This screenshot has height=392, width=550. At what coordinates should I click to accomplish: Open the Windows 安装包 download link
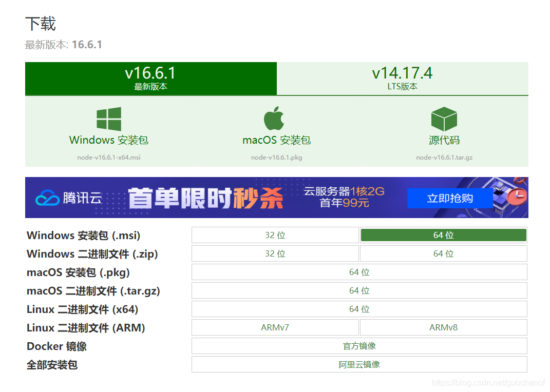(x=109, y=140)
